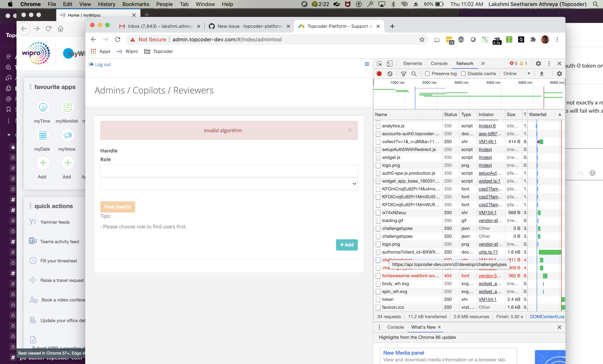Enable the Preserve log checkbox
The image size is (603, 364).
427,74
